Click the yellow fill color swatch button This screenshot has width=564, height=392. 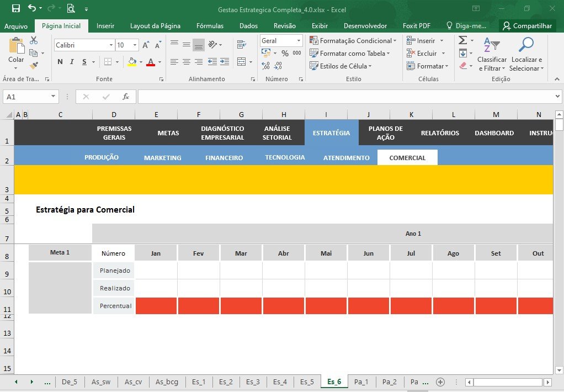click(x=132, y=62)
